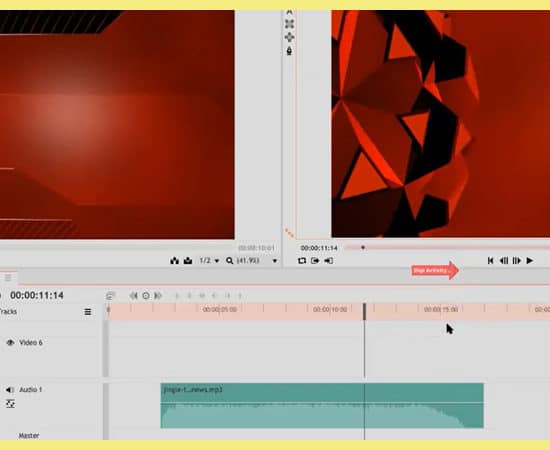Step forward one frame in the viewer
Viewport: 550px width, 450px height.
pyautogui.click(x=516, y=261)
